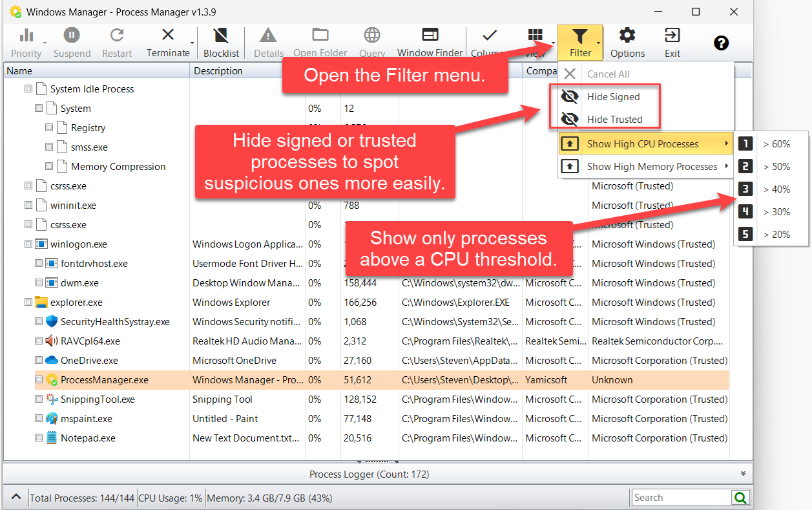
Task: Check the System Idle Process checkbox
Action: (x=28, y=89)
